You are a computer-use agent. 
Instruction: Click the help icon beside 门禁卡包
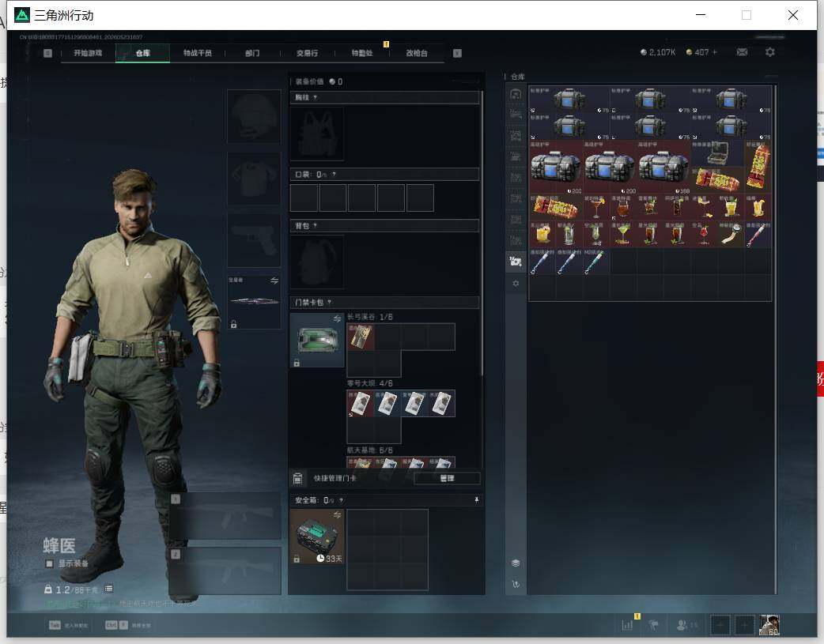pos(330,302)
